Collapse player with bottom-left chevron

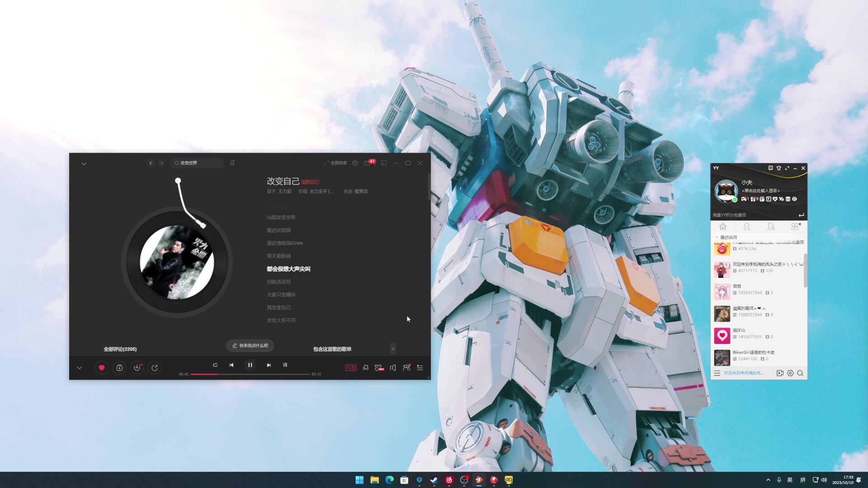click(x=80, y=368)
